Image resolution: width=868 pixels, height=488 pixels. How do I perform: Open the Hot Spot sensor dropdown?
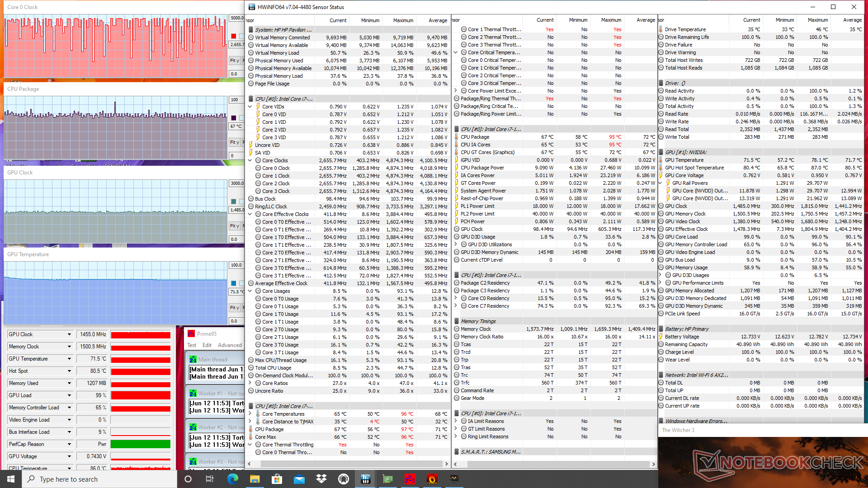coord(69,371)
